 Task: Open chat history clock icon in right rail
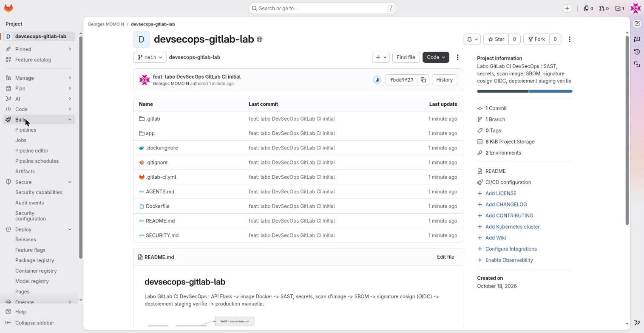637,52
